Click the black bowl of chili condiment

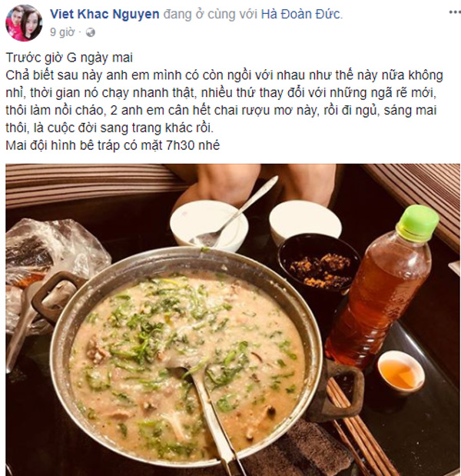point(318,264)
